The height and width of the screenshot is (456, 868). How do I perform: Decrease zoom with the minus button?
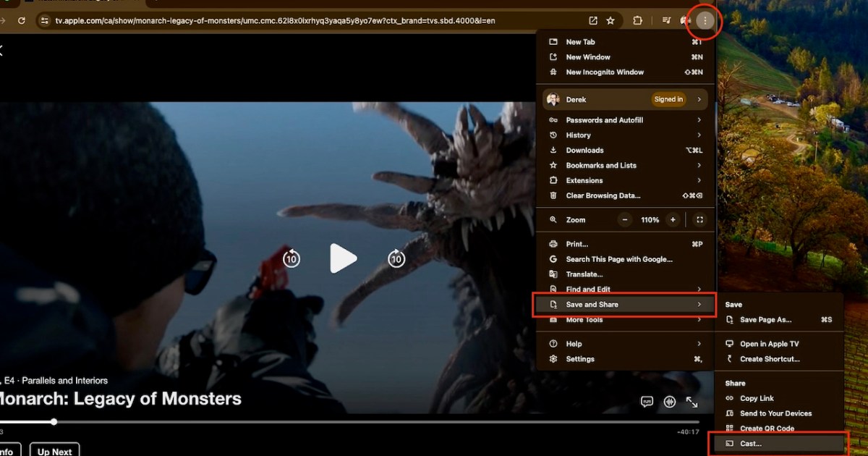coord(625,220)
